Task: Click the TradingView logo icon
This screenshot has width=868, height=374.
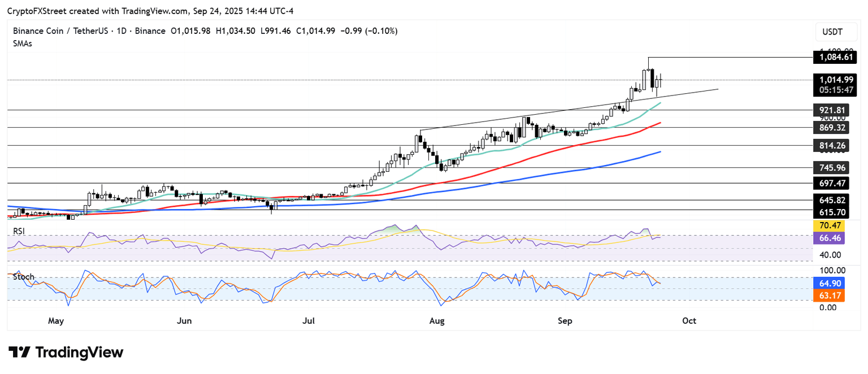Action: (19, 353)
